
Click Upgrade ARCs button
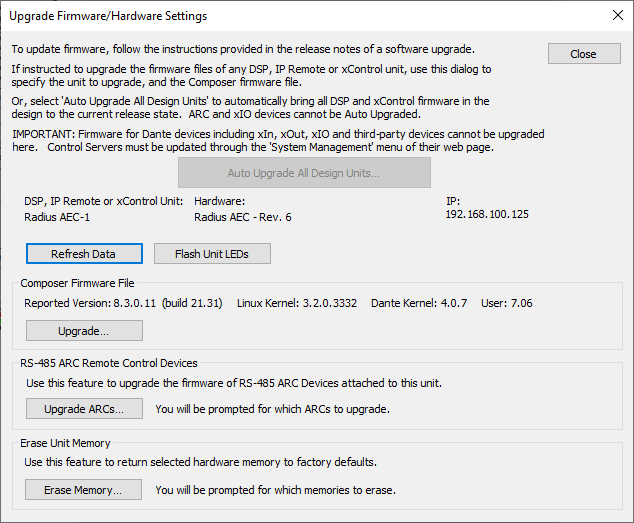click(x=84, y=409)
